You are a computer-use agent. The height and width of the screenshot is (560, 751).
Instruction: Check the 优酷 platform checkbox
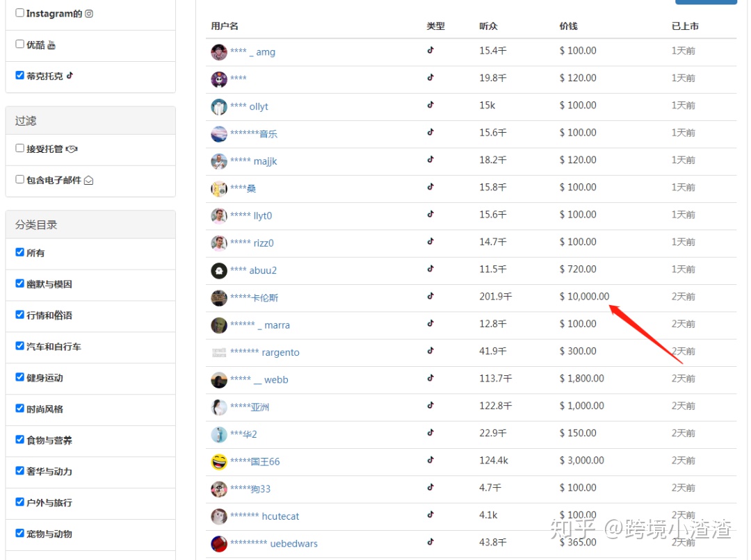pos(19,44)
